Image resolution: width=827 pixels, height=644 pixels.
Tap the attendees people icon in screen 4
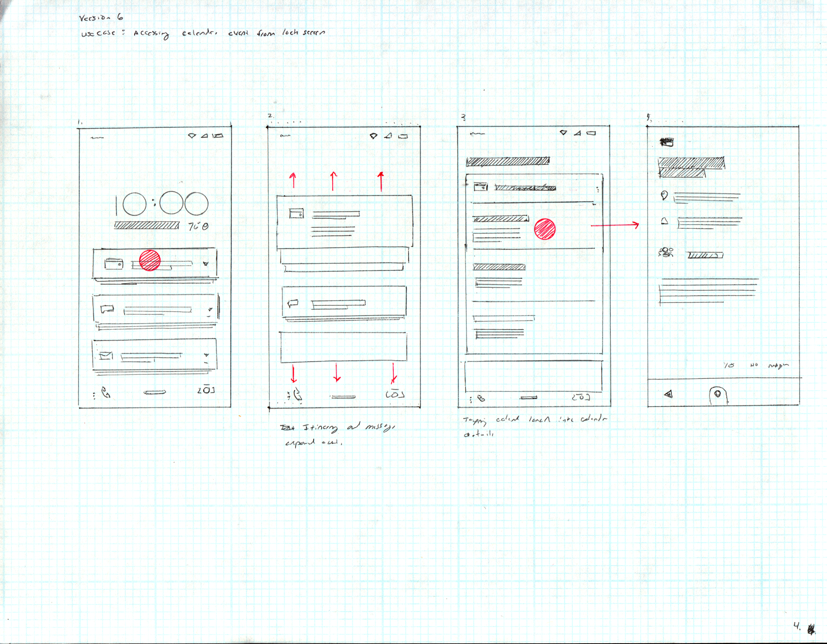point(666,252)
